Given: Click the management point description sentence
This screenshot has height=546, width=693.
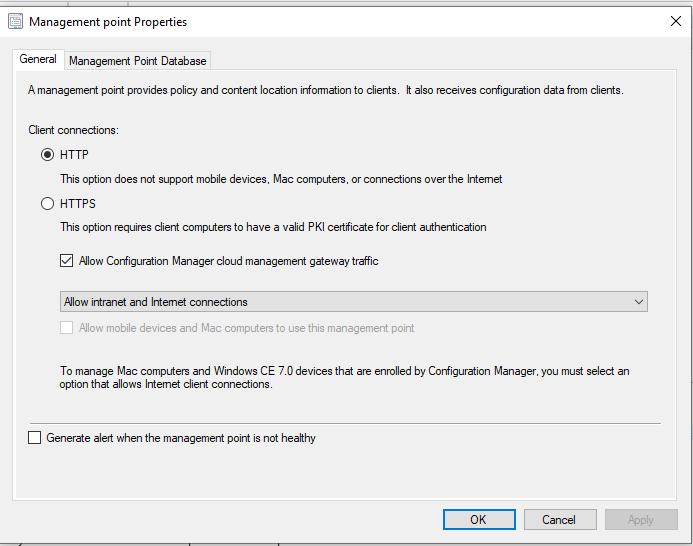Looking at the screenshot, I should (x=326, y=90).
